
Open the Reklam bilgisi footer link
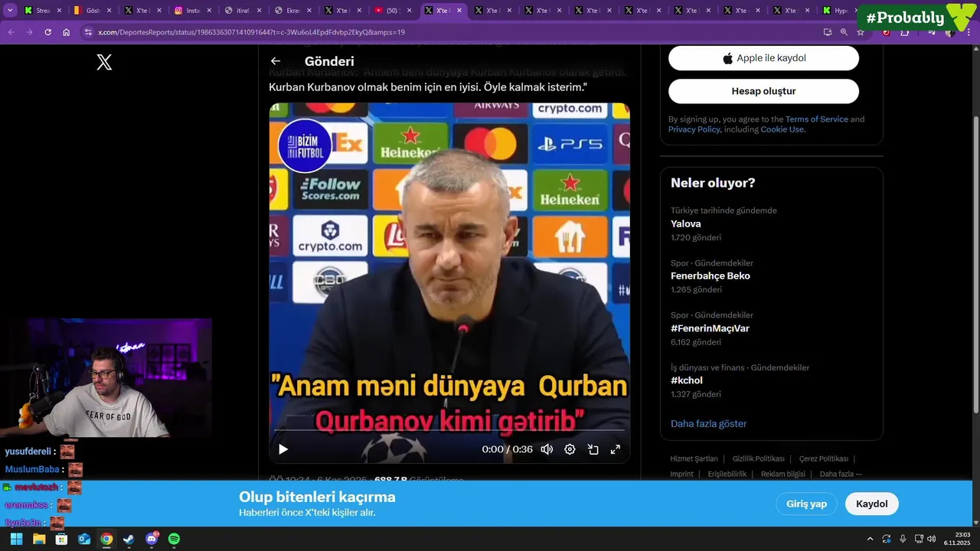(x=782, y=474)
